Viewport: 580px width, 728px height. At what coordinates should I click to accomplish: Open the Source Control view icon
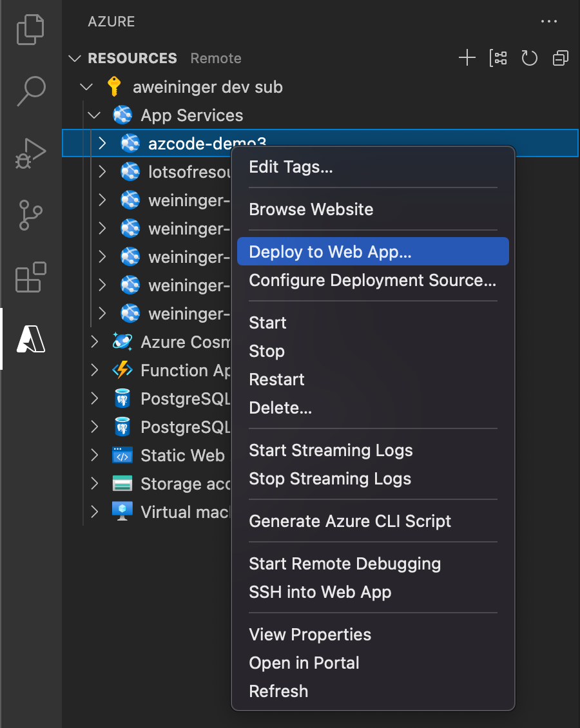tap(31, 215)
